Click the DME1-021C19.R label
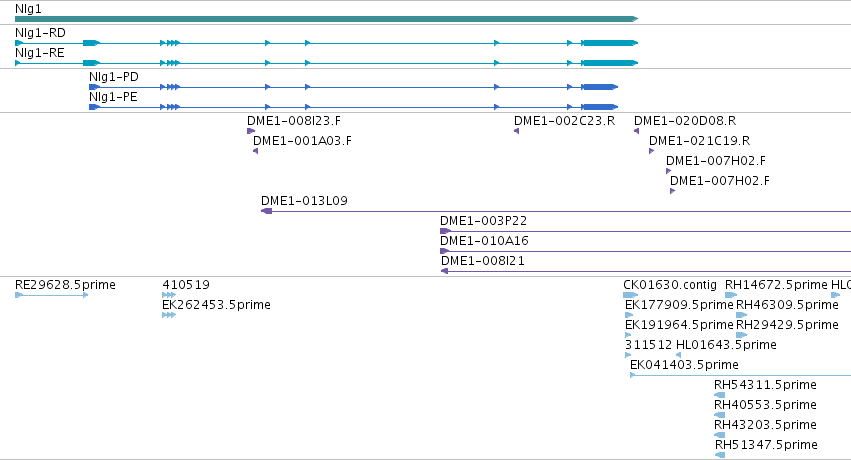 pyautogui.click(x=700, y=140)
